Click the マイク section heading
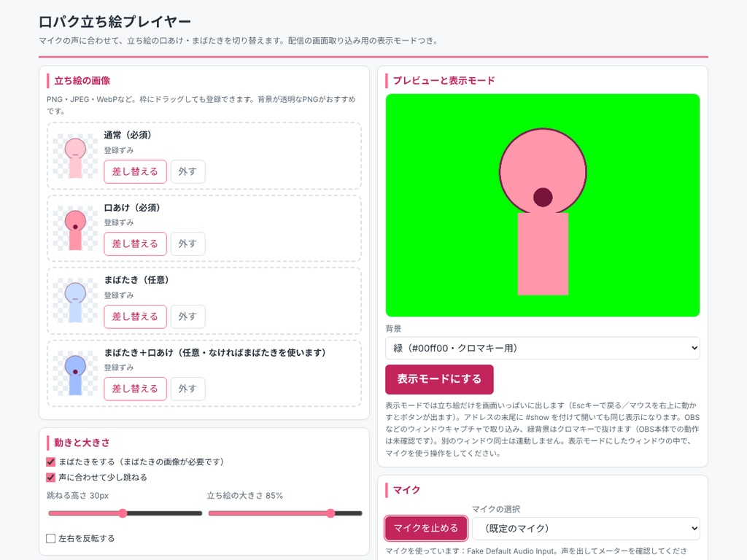The width and height of the screenshot is (747, 560). coord(406,490)
